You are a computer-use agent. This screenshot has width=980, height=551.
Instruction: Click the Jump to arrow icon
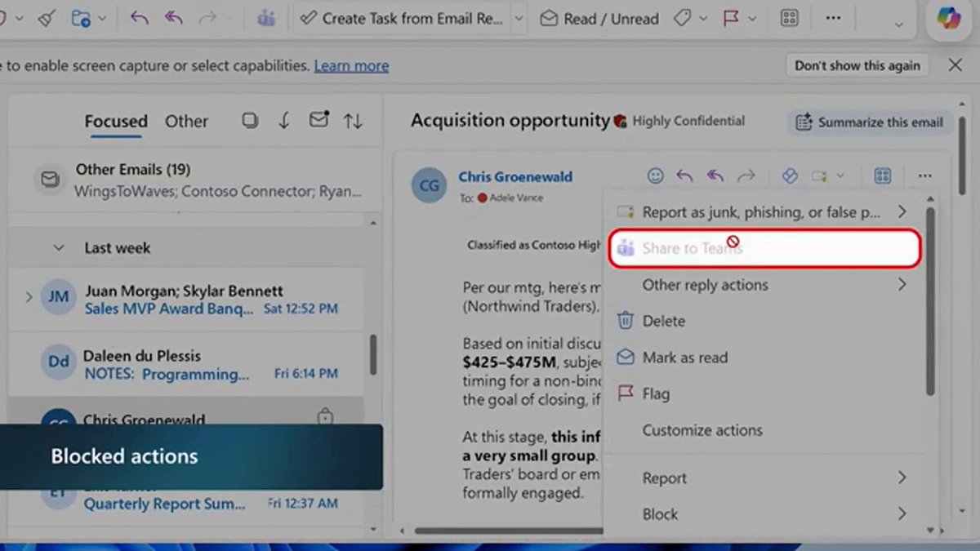(283, 121)
